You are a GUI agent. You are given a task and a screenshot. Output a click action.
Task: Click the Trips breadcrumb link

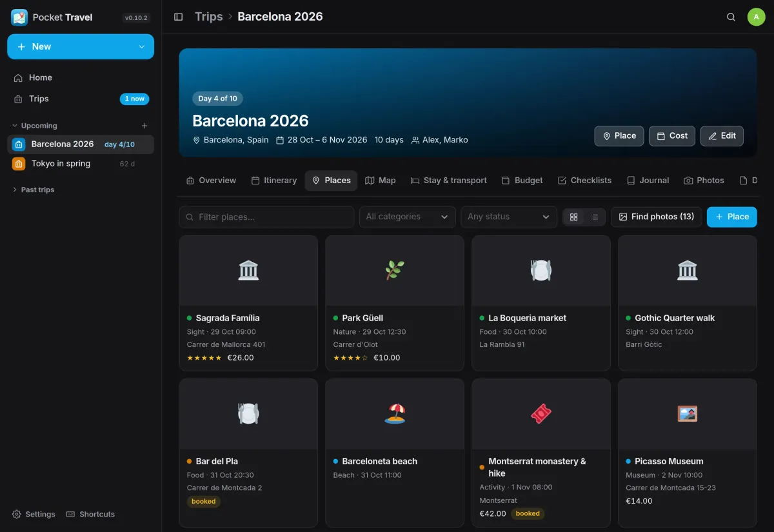[209, 17]
